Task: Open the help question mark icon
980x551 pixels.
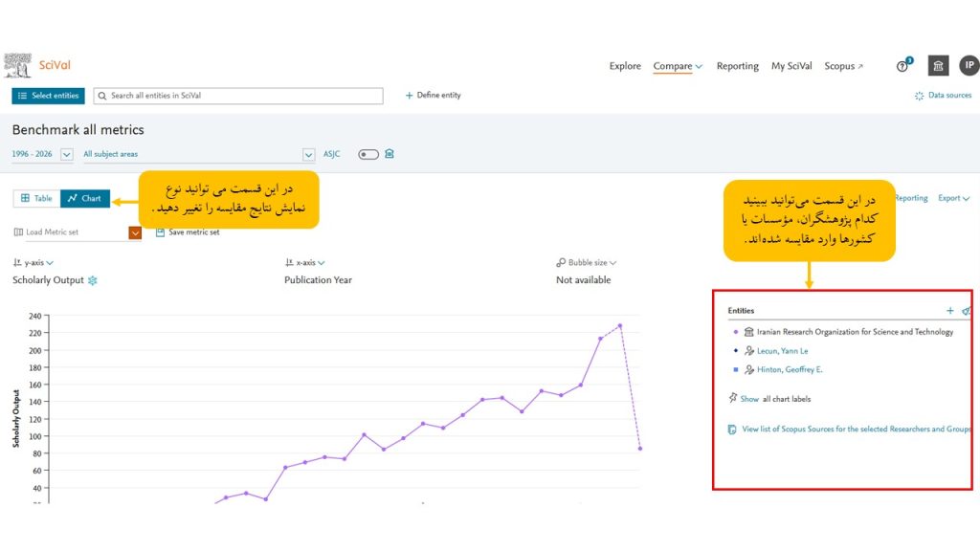Action: coord(902,66)
